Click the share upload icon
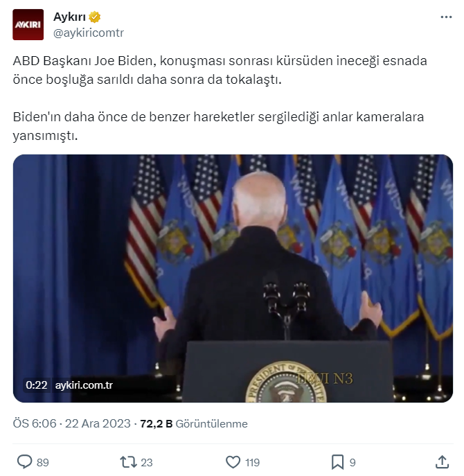 click(x=442, y=462)
